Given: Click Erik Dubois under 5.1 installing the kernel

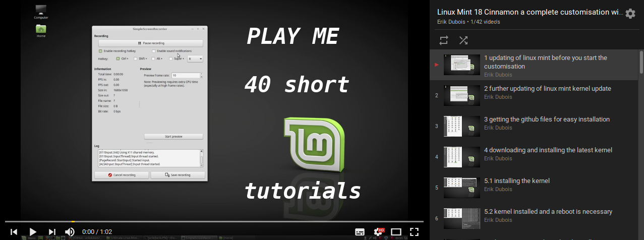Looking at the screenshot, I should 498,190.
